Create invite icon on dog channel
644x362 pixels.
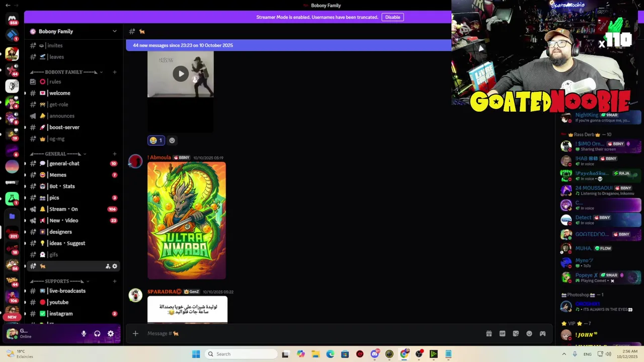pyautogui.click(x=108, y=266)
